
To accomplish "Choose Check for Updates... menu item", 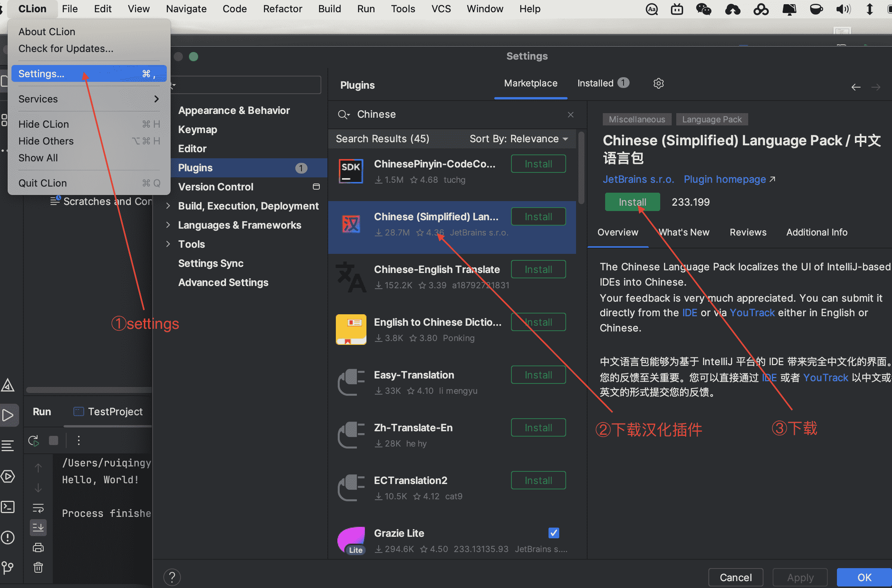I will tap(66, 49).
